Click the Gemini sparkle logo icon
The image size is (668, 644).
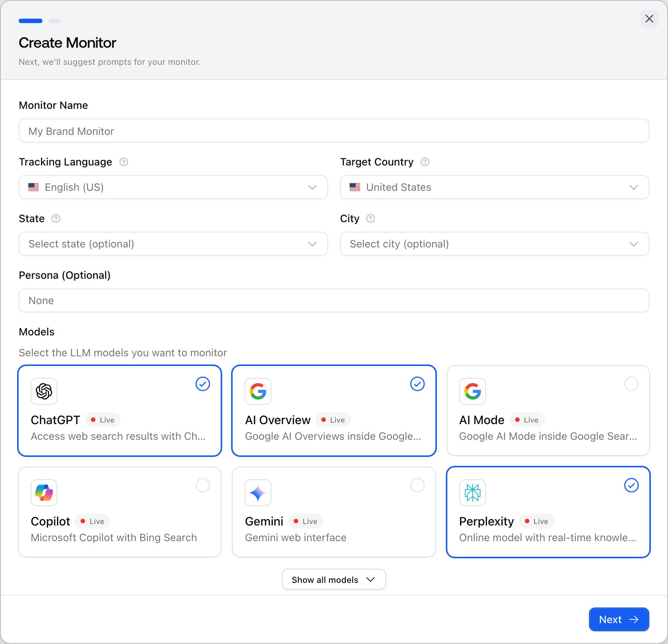pyautogui.click(x=258, y=493)
